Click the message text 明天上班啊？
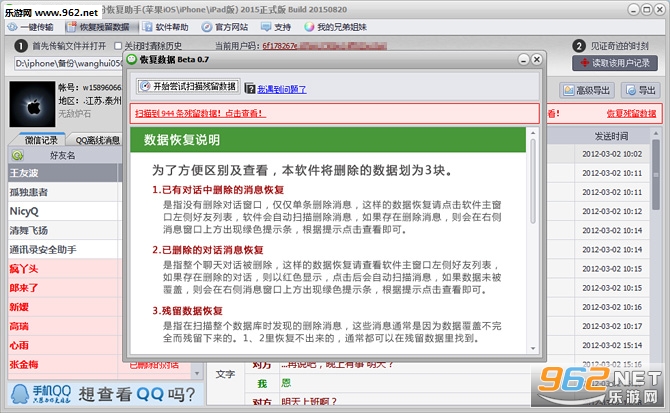Viewport: 670px width, 413px height. tap(309, 401)
